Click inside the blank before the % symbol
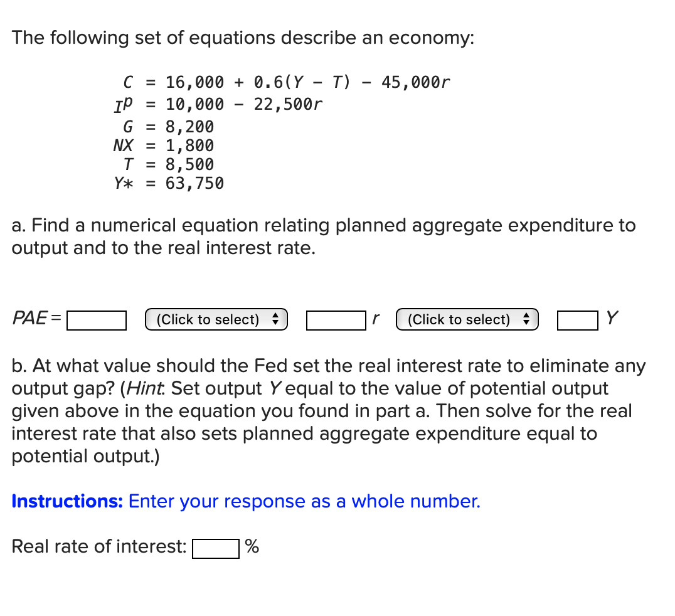The image size is (675, 616). [216, 548]
